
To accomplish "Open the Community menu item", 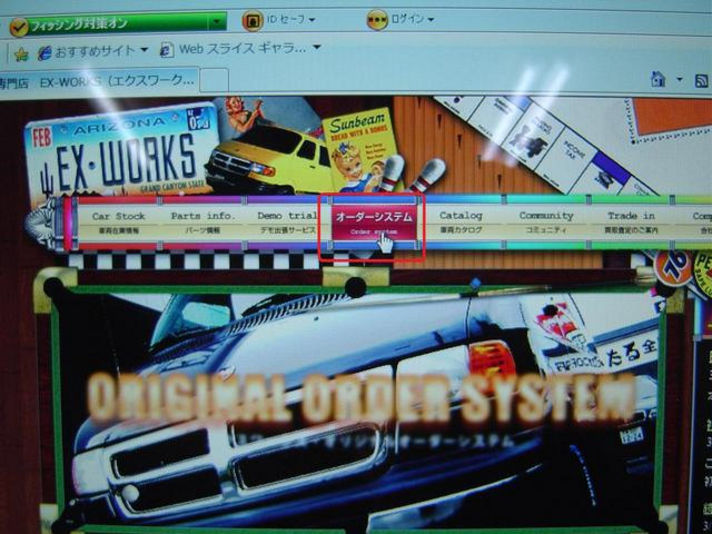I will click(x=546, y=222).
